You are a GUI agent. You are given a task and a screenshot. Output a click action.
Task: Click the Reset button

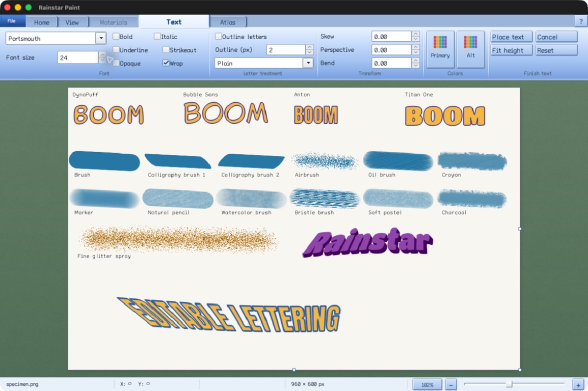pyautogui.click(x=556, y=50)
